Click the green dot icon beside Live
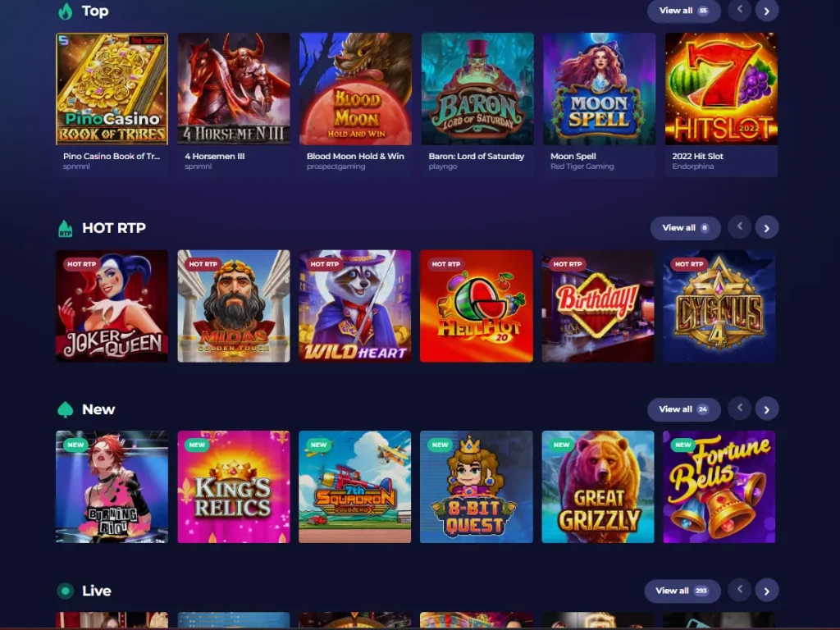840x630 pixels. pyautogui.click(x=66, y=591)
